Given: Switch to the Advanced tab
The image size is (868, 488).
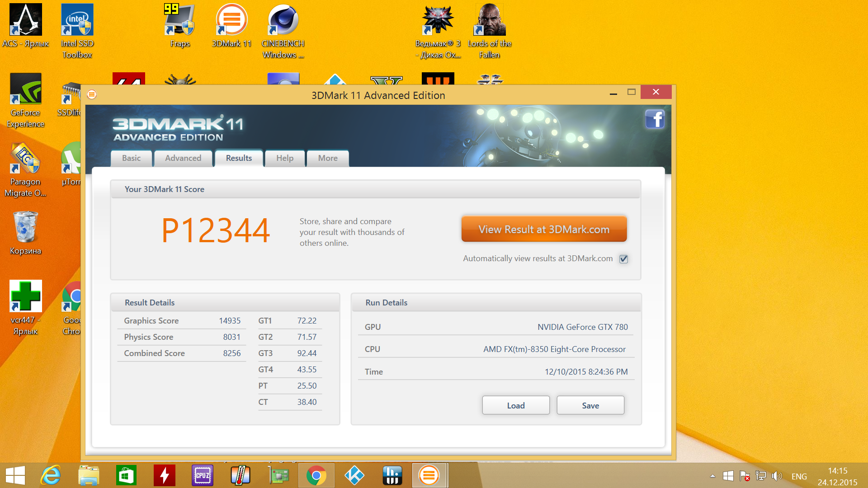Looking at the screenshot, I should coord(183,158).
